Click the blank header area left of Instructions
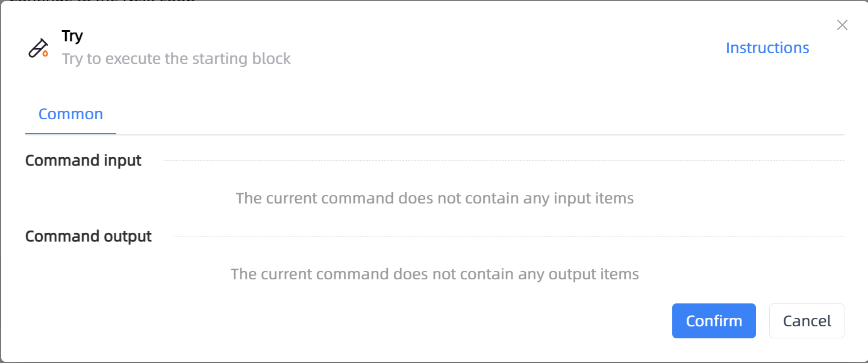868x363 pixels. pyautogui.click(x=506, y=48)
